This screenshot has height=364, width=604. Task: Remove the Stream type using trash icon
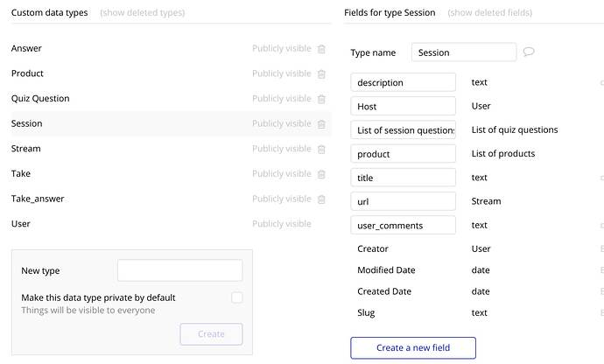coord(321,149)
